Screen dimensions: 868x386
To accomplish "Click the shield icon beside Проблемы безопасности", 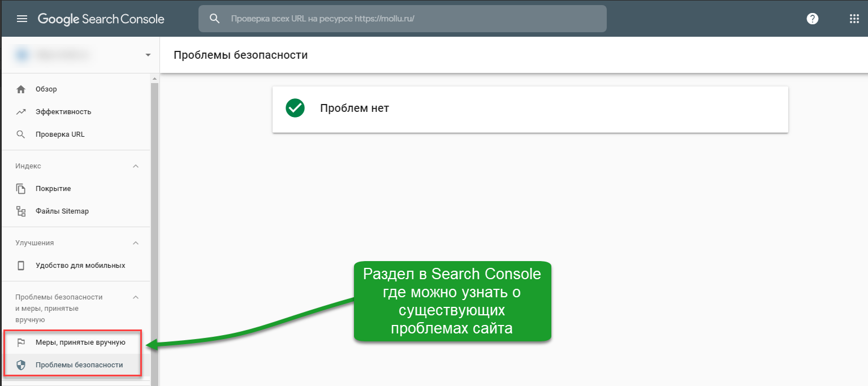I will point(21,365).
